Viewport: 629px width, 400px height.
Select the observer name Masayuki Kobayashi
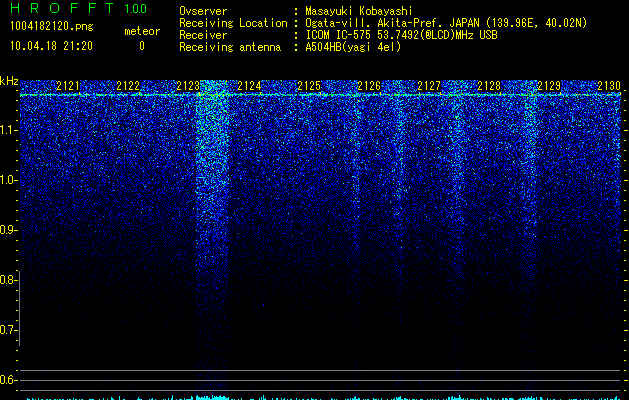(359, 11)
